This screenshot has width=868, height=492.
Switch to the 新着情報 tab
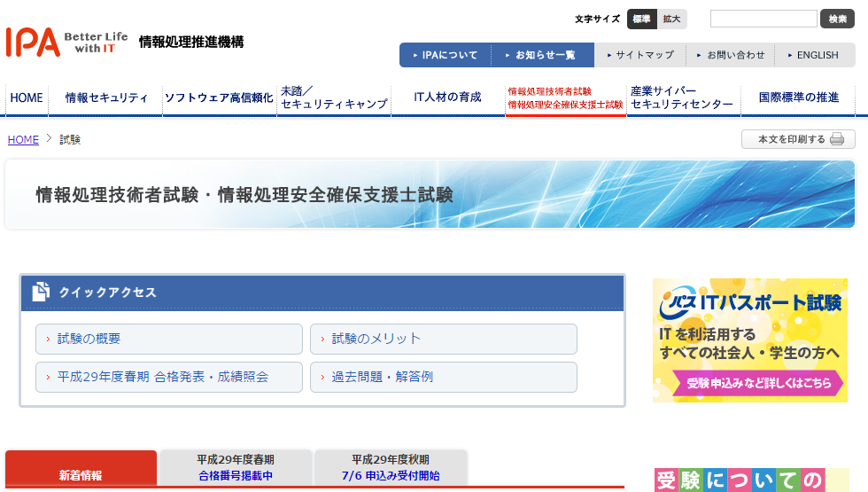coord(81,470)
